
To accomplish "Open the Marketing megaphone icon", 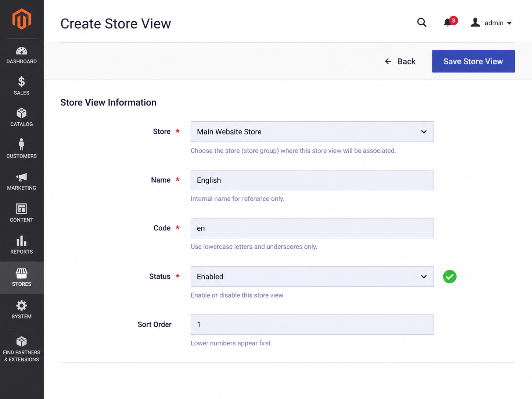I will point(22,177).
